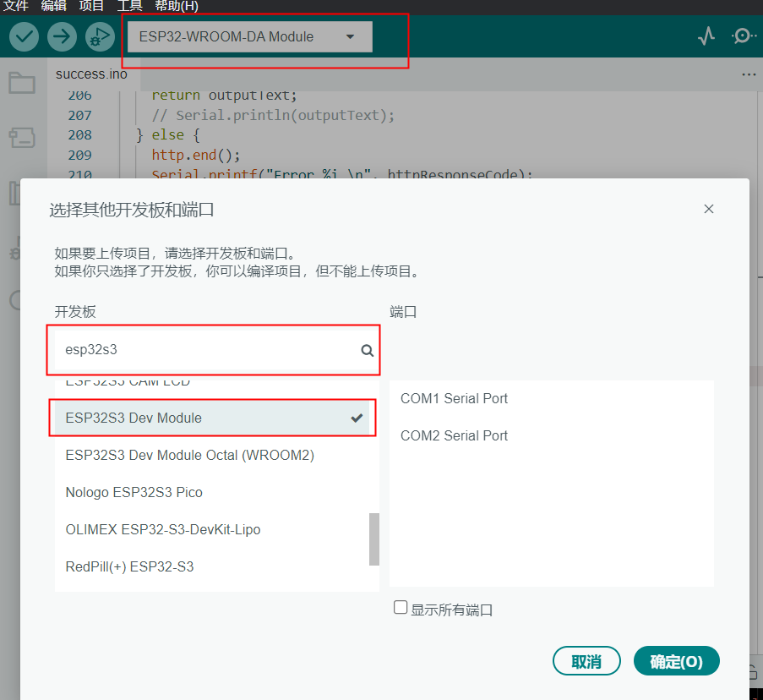Select RedPill(+) ESP32-S3 board

212,566
